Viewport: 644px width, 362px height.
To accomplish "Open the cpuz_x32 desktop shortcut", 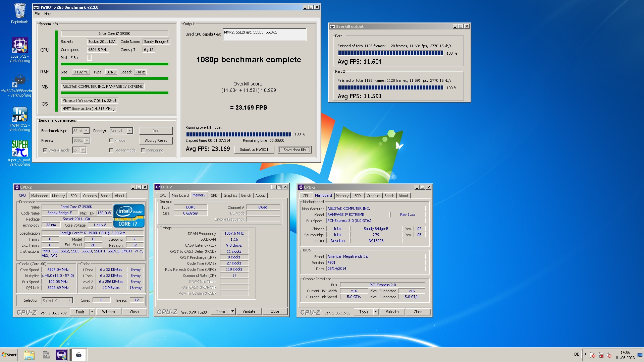I will [20, 50].
